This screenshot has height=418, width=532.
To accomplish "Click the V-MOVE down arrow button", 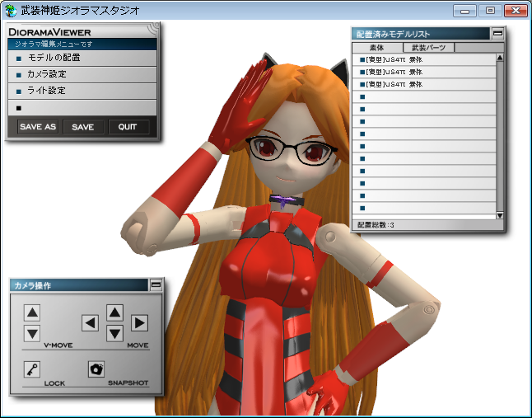I will click(x=32, y=333).
